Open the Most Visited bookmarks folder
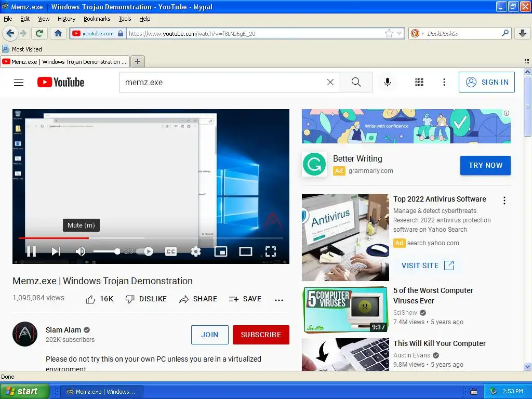532x399 pixels. pos(22,49)
